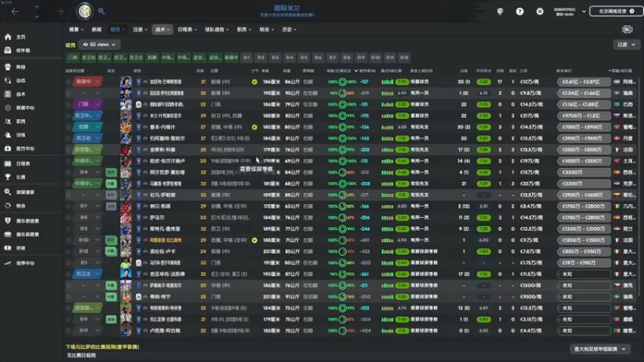Click the magnifier search icon beside club badge
644x362 pixels.
click(x=101, y=11)
